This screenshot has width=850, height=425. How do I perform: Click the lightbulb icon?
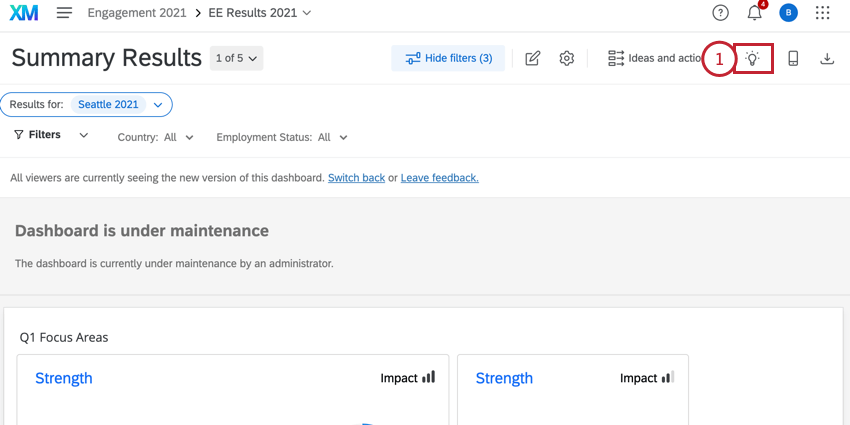coord(753,58)
